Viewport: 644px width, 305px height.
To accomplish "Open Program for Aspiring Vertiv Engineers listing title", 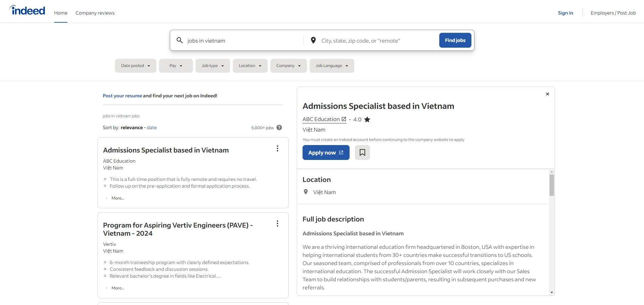I will point(178,229).
